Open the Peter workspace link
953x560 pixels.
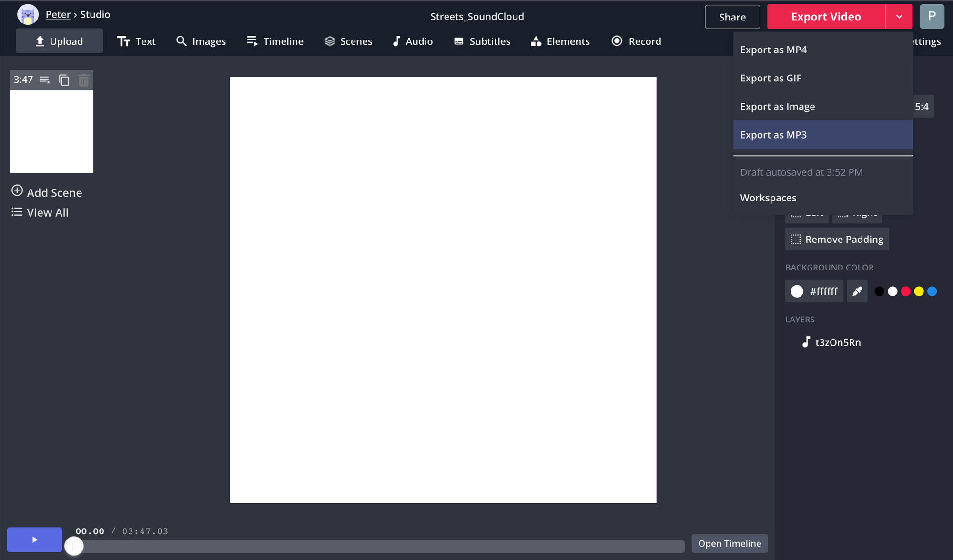click(58, 14)
